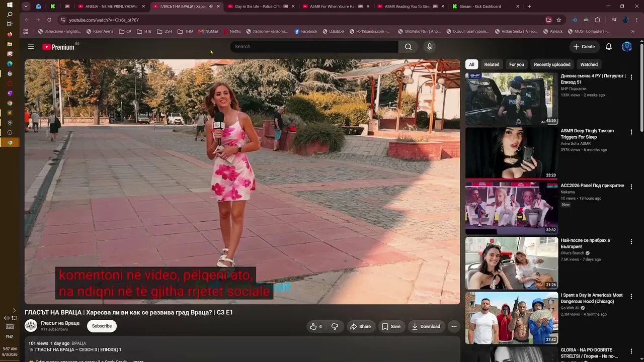
Task: Open the Windows Start menu
Action: click(10, 5)
